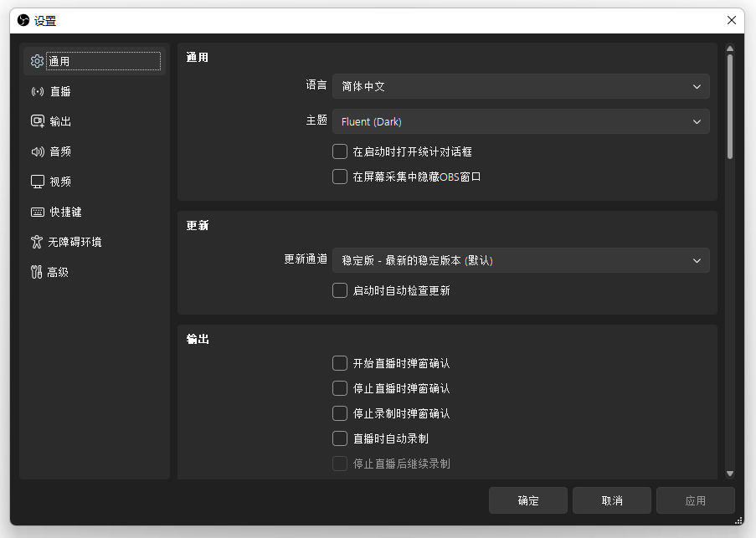The image size is (756, 538).
Task: Open the 快捷键 keyboard icon
Action: 37,212
